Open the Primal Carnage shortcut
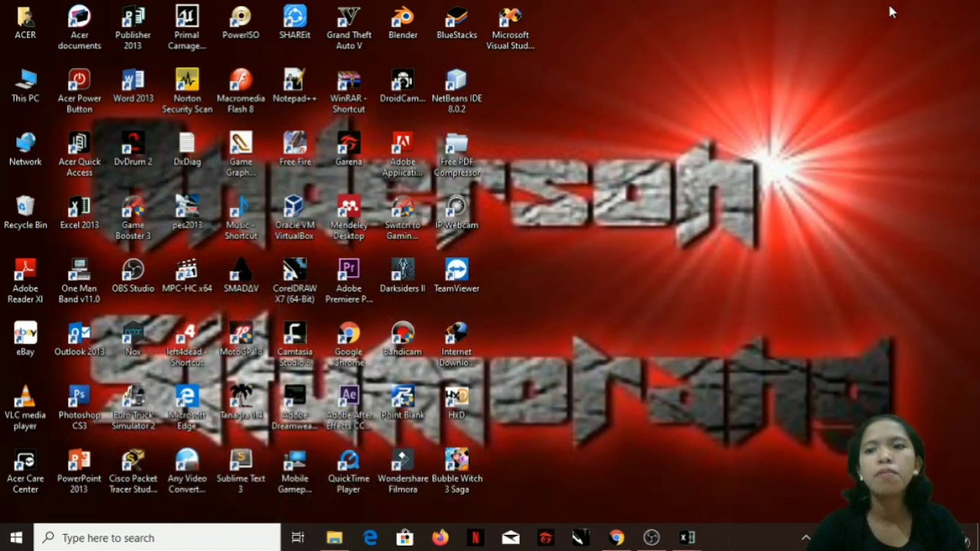 click(187, 28)
